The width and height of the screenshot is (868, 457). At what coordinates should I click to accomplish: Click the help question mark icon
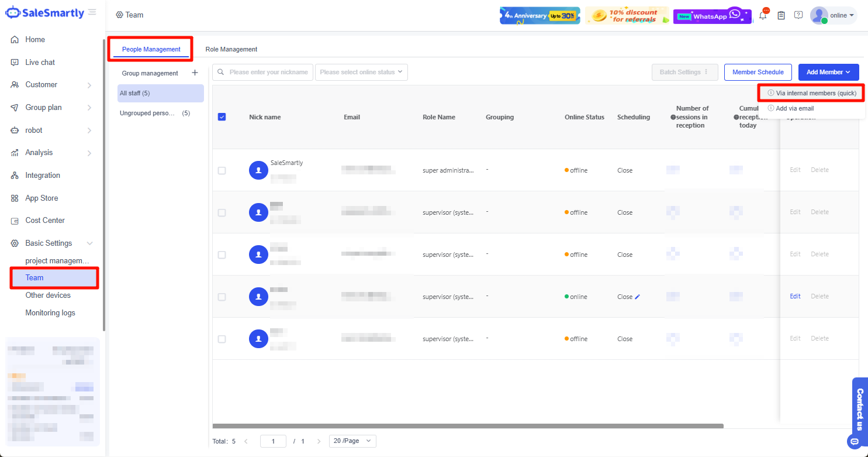(798, 15)
